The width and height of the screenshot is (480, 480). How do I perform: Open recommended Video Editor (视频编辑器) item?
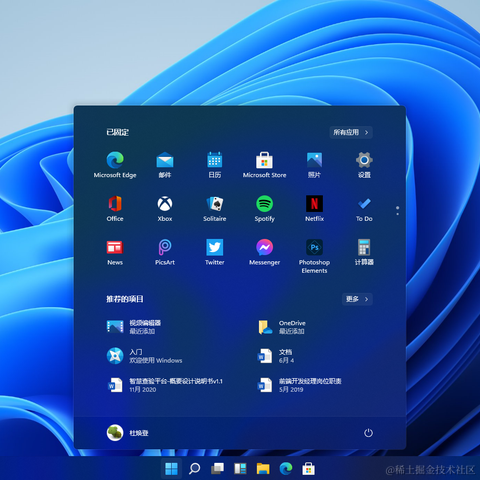pyautogui.click(x=133, y=327)
